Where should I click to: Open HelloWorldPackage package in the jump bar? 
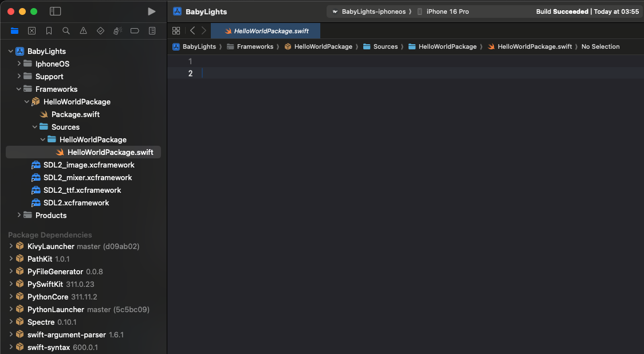[x=319, y=46]
